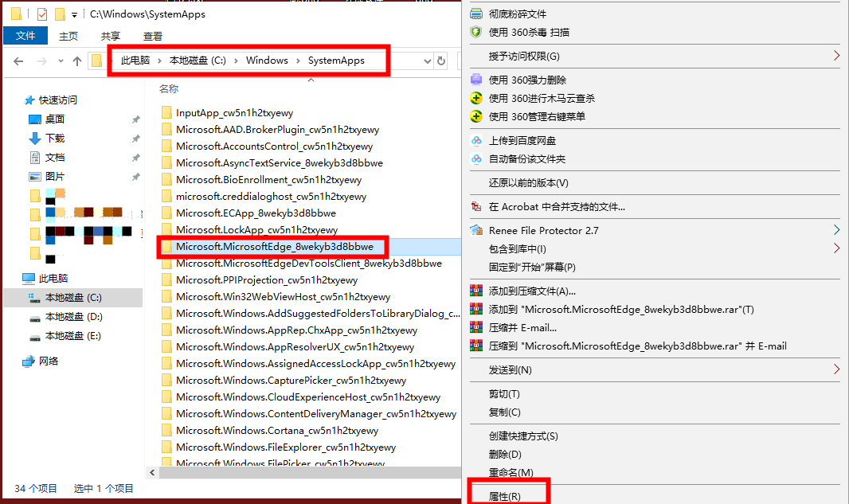Select 本地磁盘 (D:) drive
Screen dimensions: 849x504
click(x=73, y=317)
